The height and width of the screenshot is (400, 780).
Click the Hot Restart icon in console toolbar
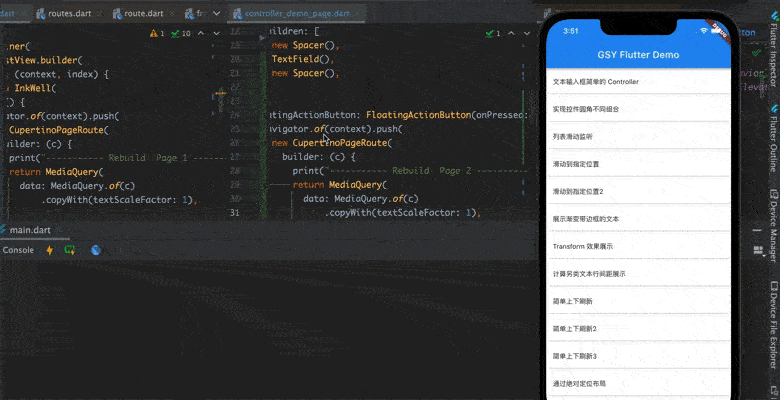70,250
